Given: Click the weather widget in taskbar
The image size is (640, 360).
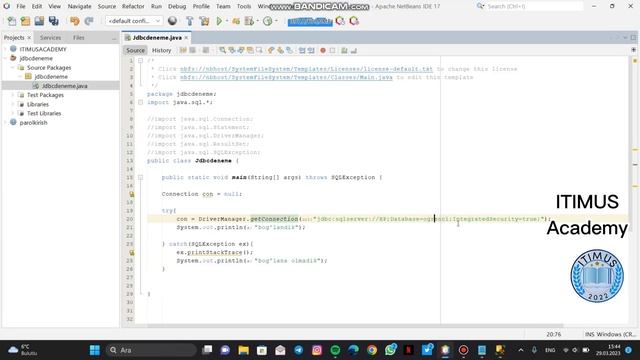Looking at the screenshot, I should pyautogui.click(x=22, y=350).
